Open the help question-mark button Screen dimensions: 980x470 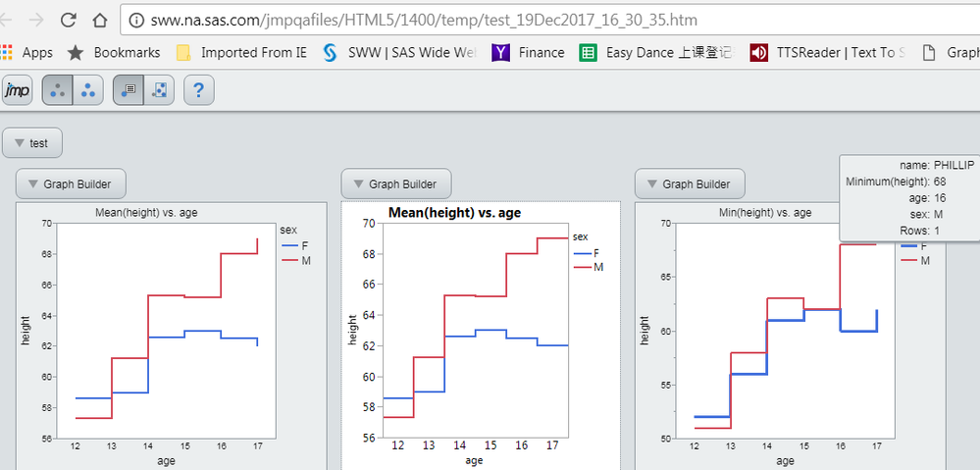pos(199,90)
